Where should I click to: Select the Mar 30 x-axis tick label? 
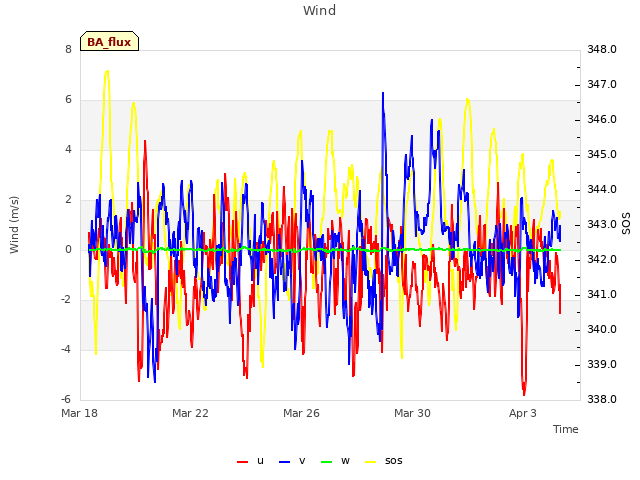pyautogui.click(x=412, y=413)
